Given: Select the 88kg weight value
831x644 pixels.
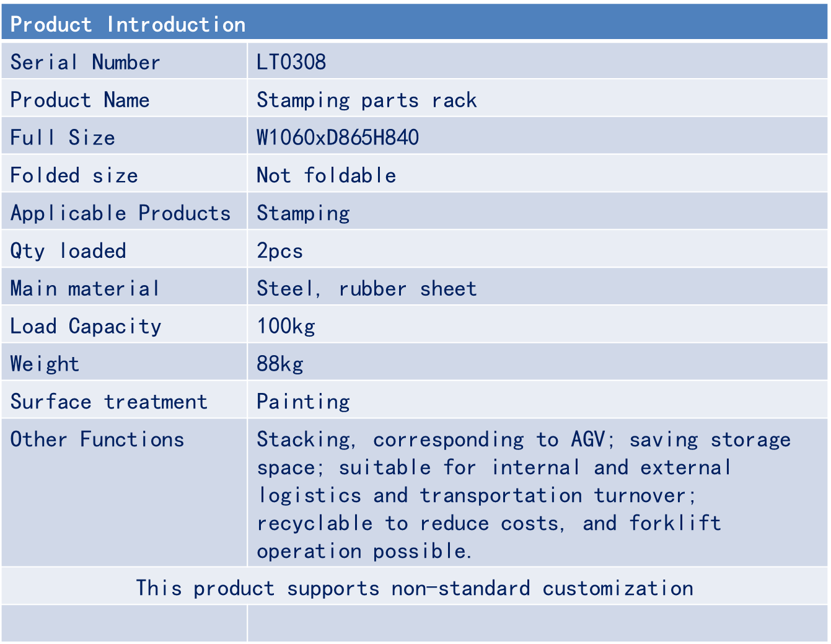Looking at the screenshot, I should tap(280, 364).
